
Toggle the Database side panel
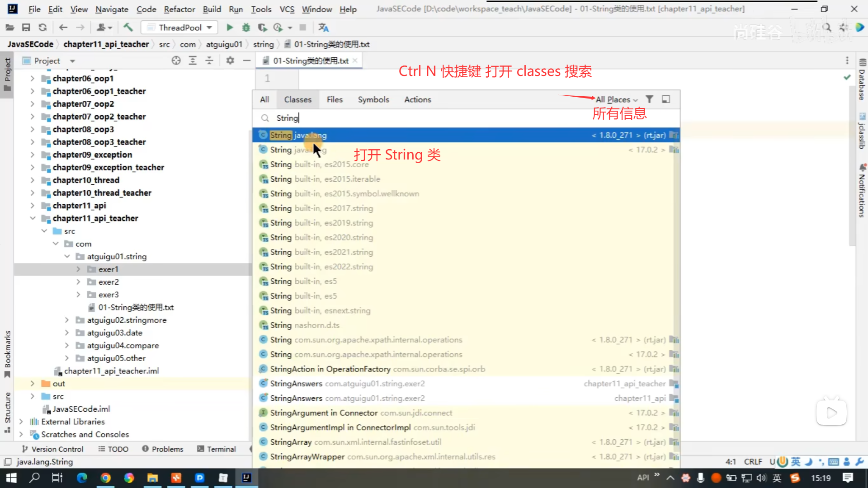click(862, 80)
